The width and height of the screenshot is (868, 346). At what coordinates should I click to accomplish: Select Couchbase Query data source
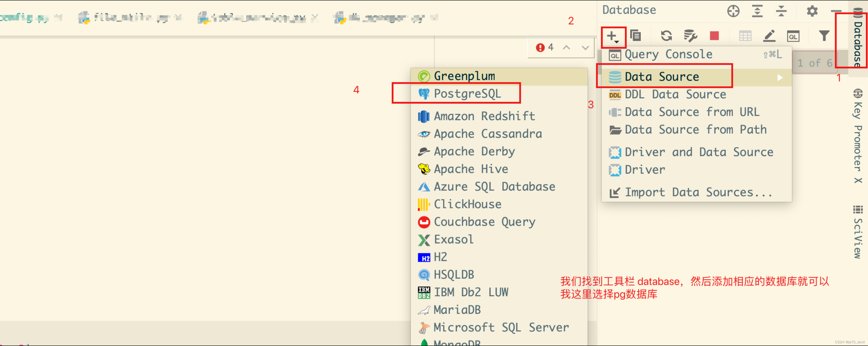click(499, 222)
